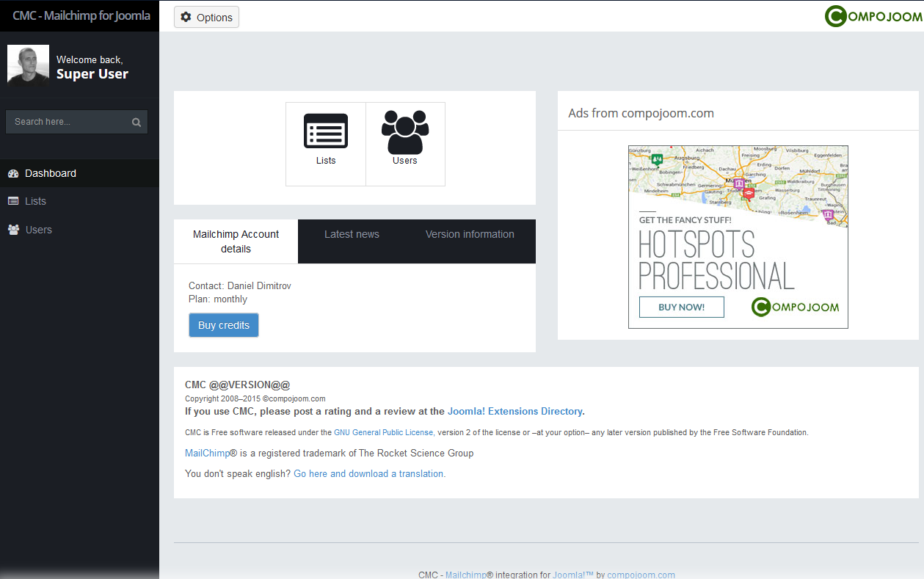
Task: Click BUY NOW! in Hotspots ad
Action: click(x=681, y=307)
